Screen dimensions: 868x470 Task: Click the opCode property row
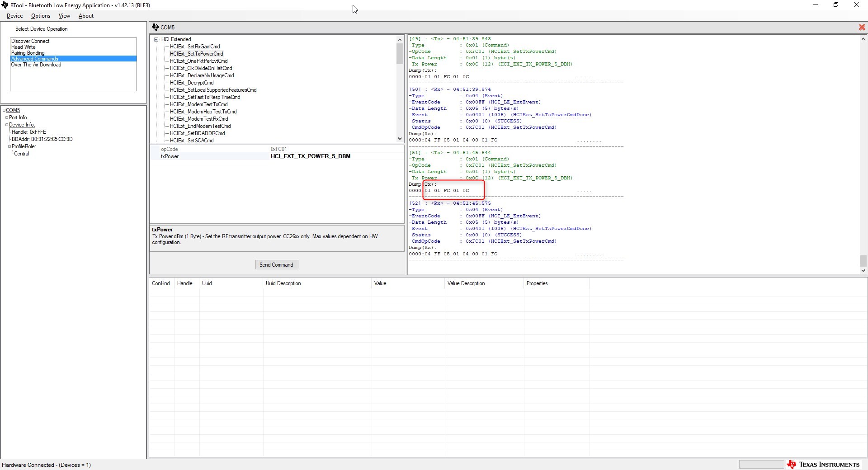pyautogui.click(x=277, y=149)
